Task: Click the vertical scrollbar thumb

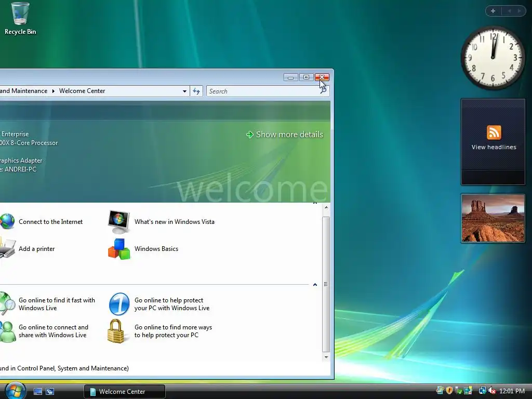Action: click(x=326, y=284)
